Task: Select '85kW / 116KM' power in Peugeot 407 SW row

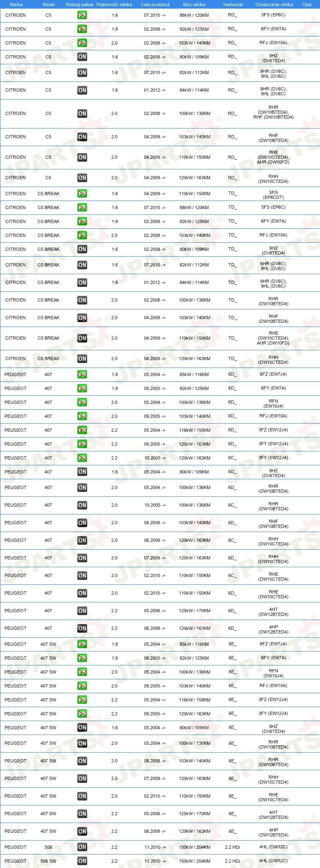Action: [194, 644]
